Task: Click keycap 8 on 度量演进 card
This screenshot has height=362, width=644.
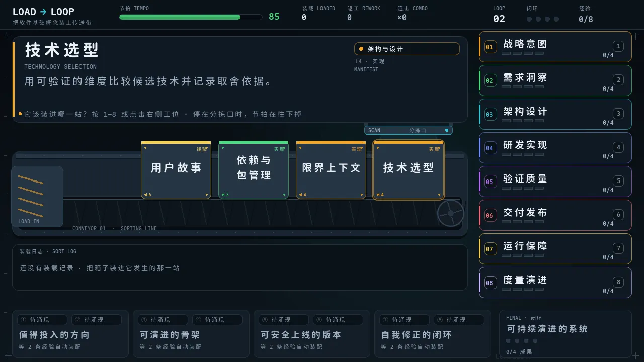Action: click(618, 282)
